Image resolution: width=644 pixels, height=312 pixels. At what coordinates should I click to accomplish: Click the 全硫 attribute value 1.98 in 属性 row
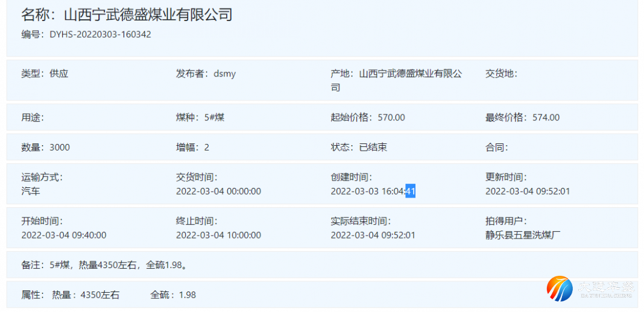coord(188,295)
